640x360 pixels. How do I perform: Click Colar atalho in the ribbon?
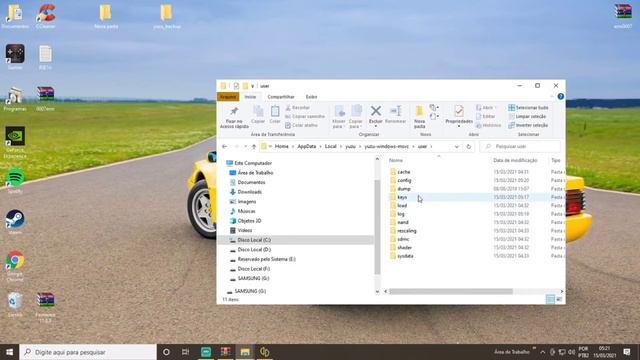coord(301,125)
